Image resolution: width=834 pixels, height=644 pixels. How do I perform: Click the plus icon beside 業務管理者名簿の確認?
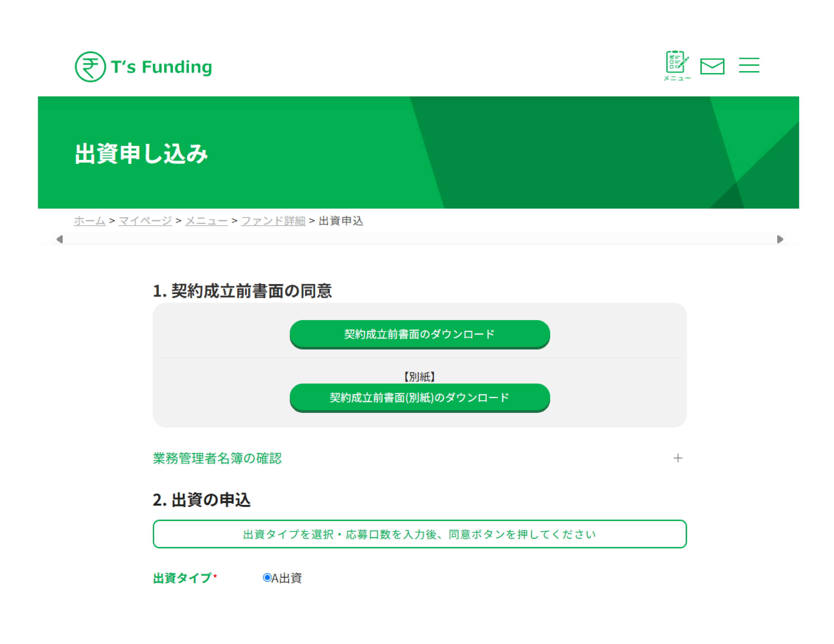point(678,458)
